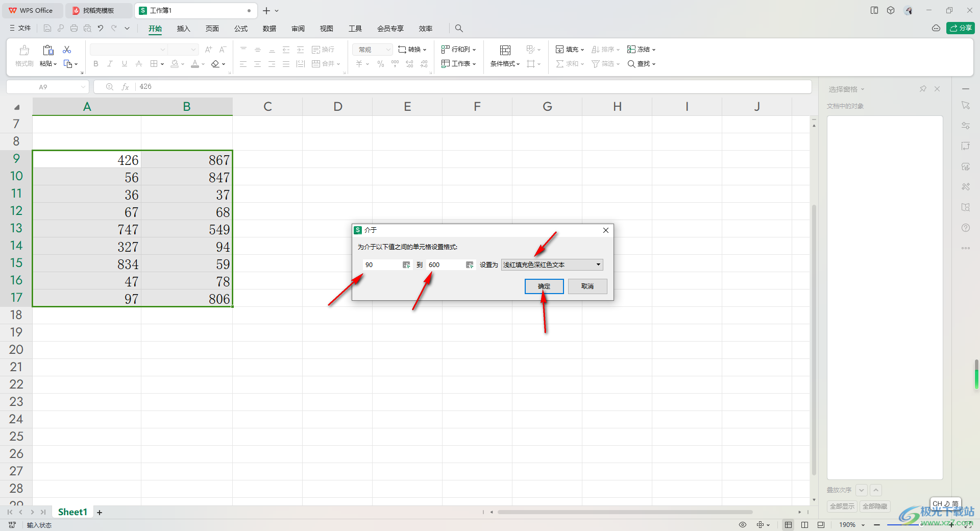This screenshot has width=980, height=531.
Task: Open the 行和列 dropdown
Action: coord(458,50)
